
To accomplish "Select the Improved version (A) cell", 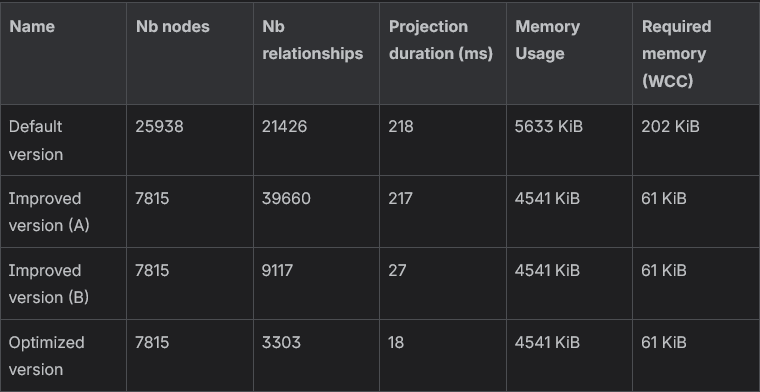I will click(x=49, y=212).
